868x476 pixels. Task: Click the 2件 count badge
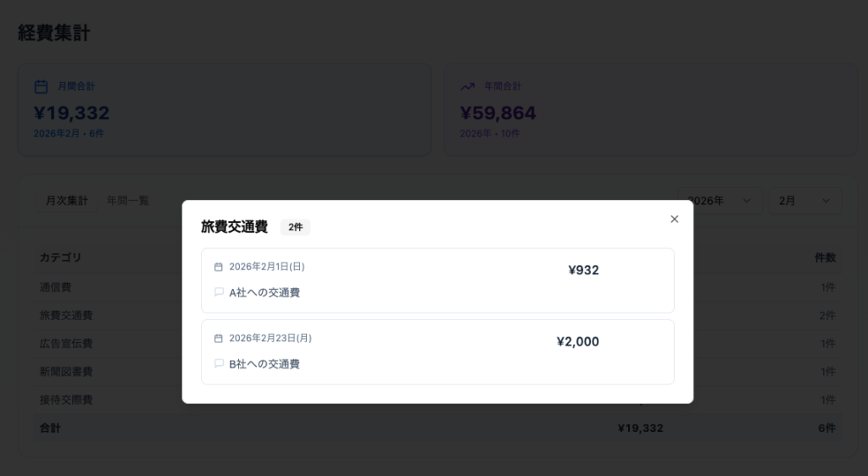[x=295, y=227]
